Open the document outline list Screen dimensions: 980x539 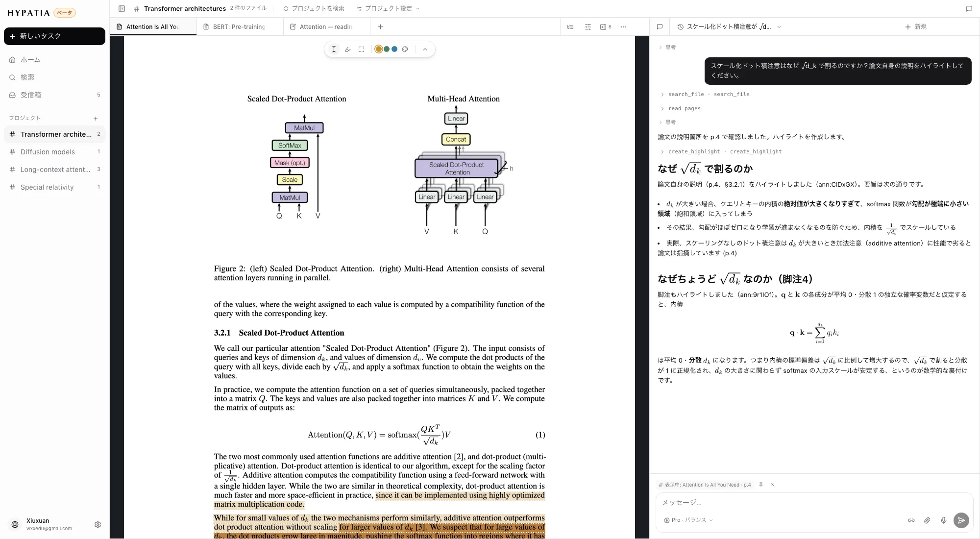(570, 27)
